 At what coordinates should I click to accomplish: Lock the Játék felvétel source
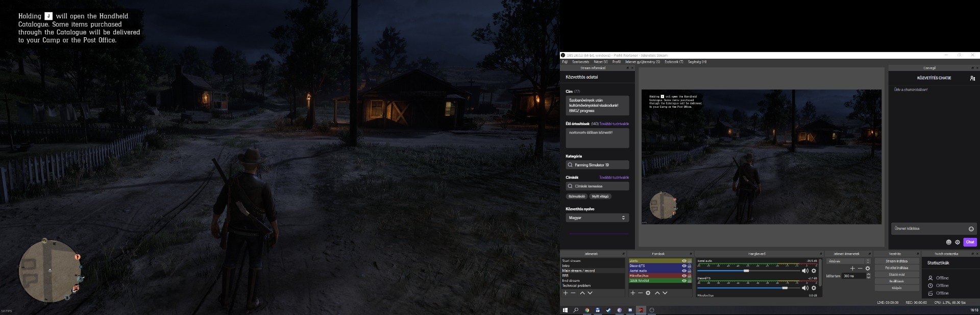click(690, 280)
